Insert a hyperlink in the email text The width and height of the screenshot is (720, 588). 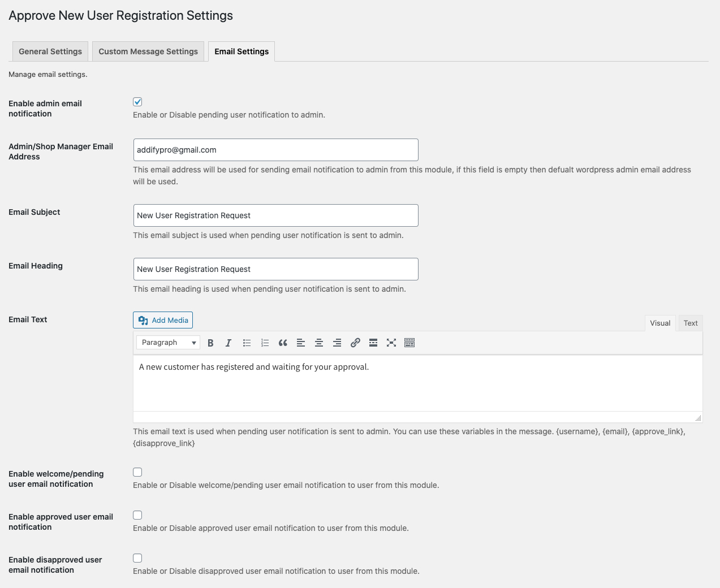(x=355, y=343)
